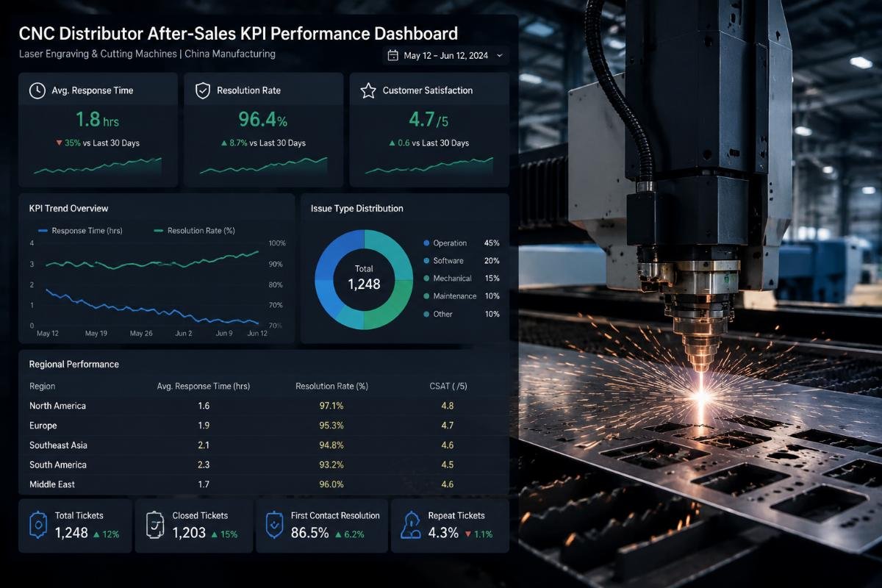Click the 4.3% repeat tickets value
Viewport: 882px width, 588px height.
[443, 533]
